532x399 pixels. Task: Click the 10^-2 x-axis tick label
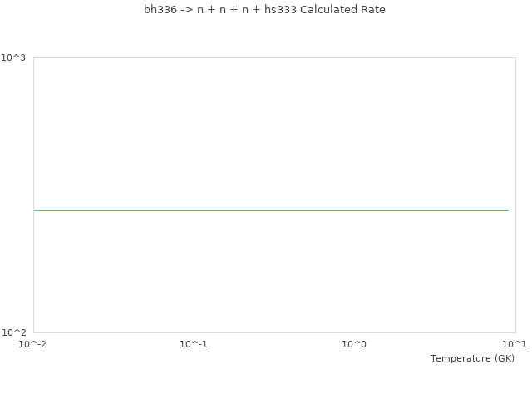33,344
